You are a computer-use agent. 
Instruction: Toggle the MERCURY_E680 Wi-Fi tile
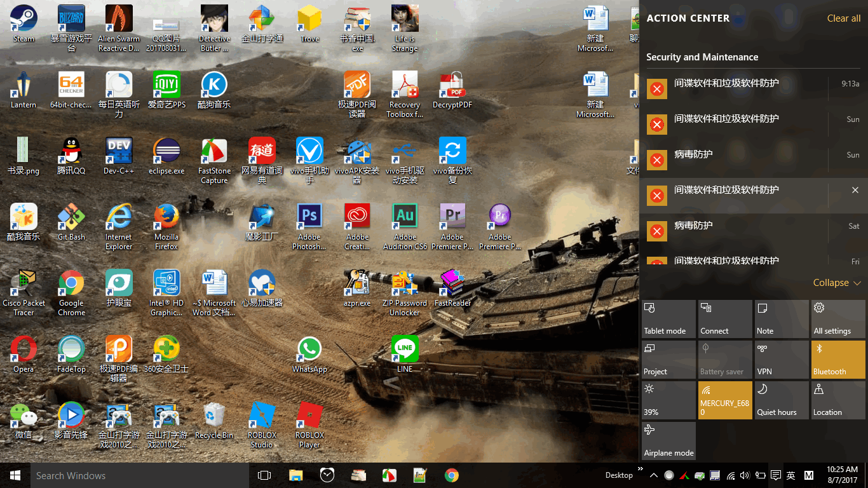coord(725,400)
